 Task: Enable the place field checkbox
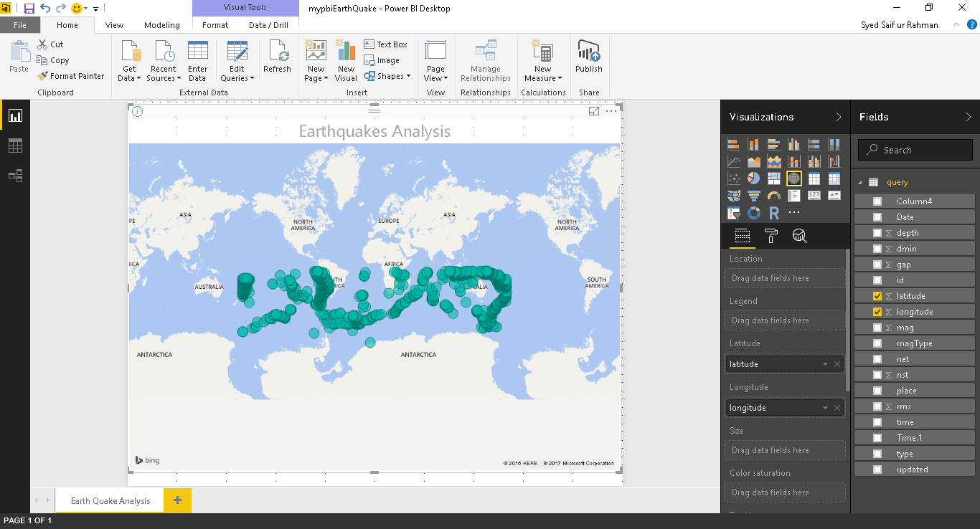point(877,390)
